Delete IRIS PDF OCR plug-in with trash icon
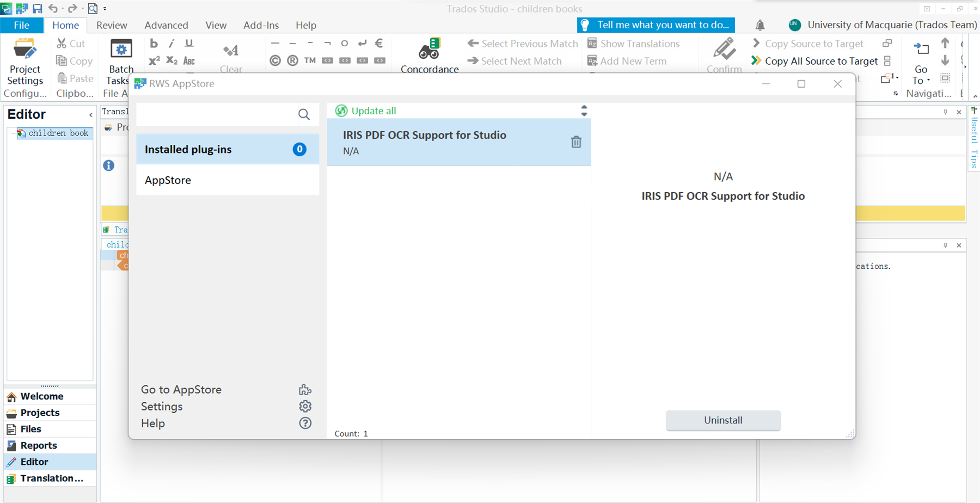 coord(576,142)
